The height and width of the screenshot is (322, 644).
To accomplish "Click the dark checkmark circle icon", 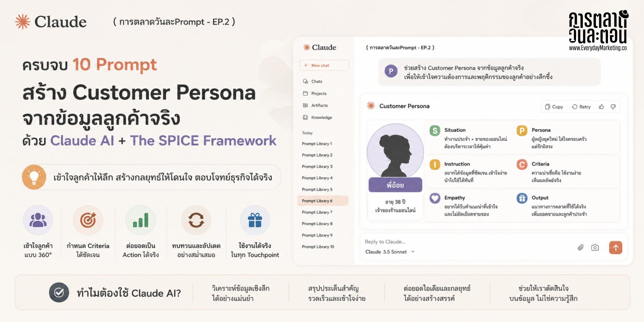I will pyautogui.click(x=59, y=292).
